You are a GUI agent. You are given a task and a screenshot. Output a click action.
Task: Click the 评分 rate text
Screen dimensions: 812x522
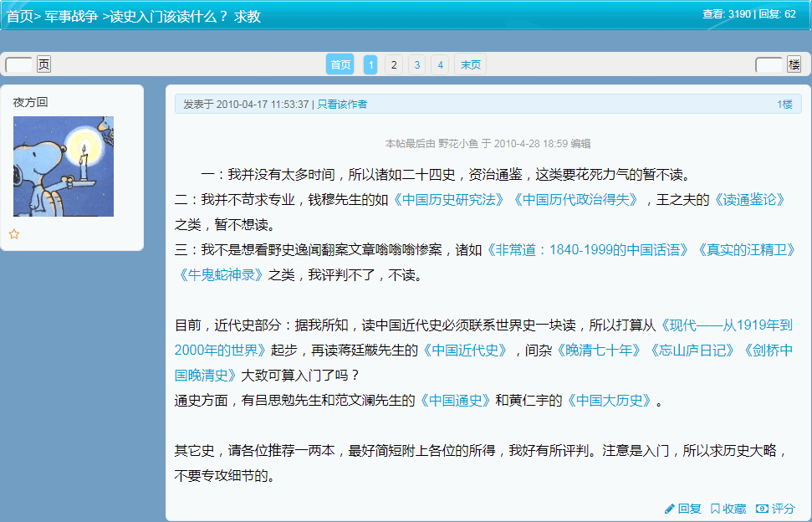click(783, 509)
